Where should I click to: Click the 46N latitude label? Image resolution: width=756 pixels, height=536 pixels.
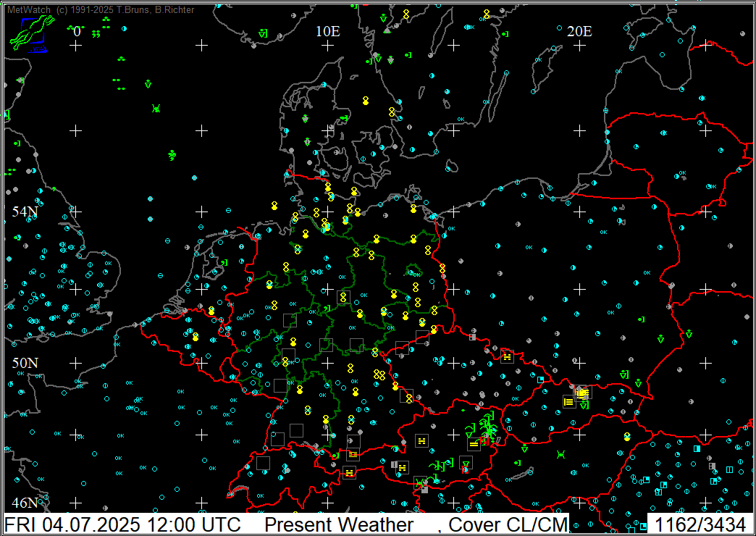tap(25, 503)
